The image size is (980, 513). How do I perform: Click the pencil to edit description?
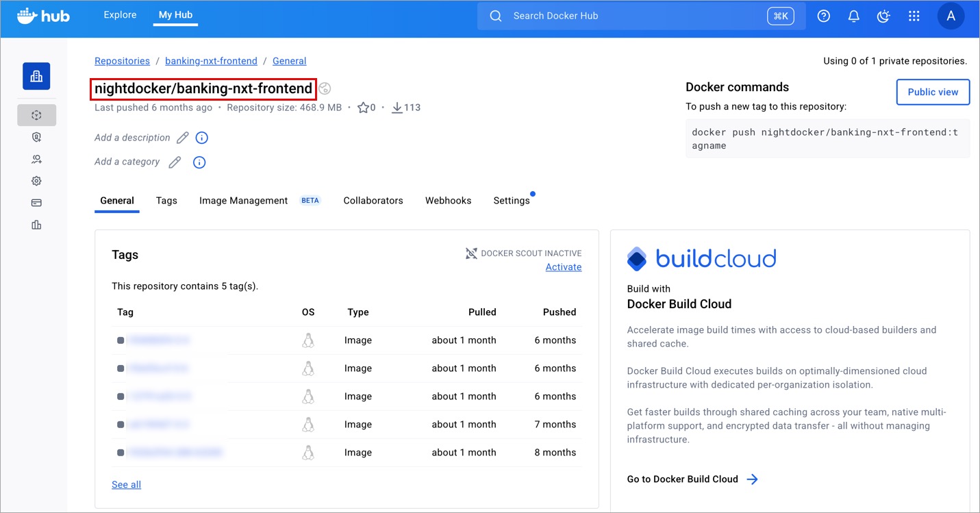[x=182, y=138]
